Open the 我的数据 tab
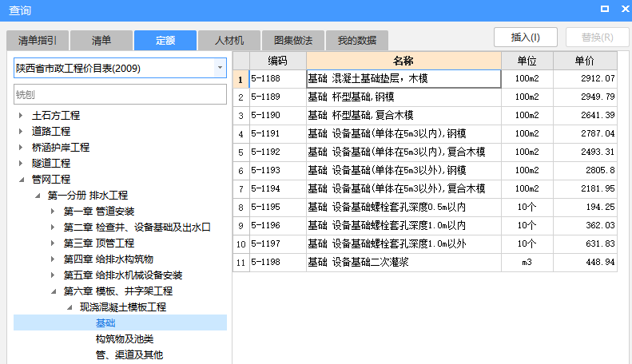Image resolution: width=632 pixels, height=364 pixels. click(356, 40)
